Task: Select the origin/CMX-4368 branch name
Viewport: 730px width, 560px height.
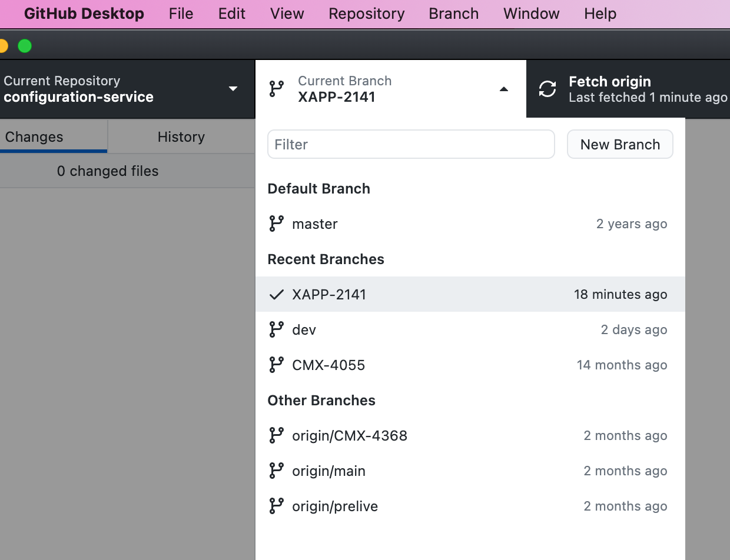Action: click(350, 436)
